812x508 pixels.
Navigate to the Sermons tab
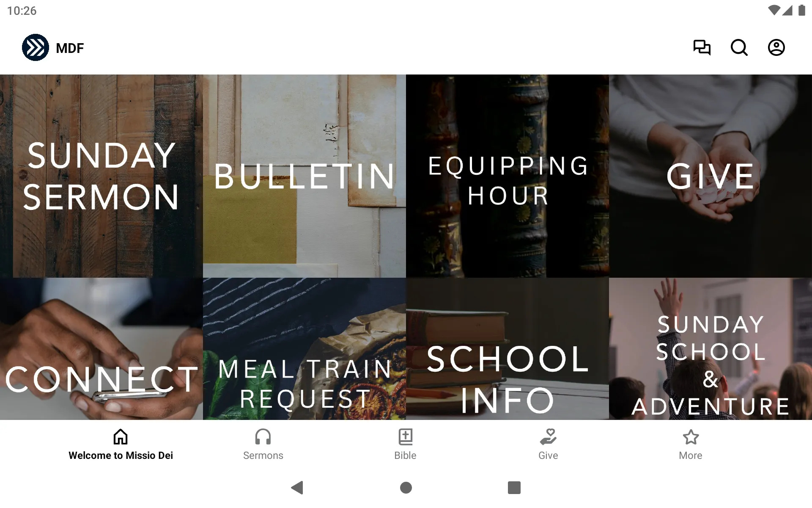coord(263,444)
